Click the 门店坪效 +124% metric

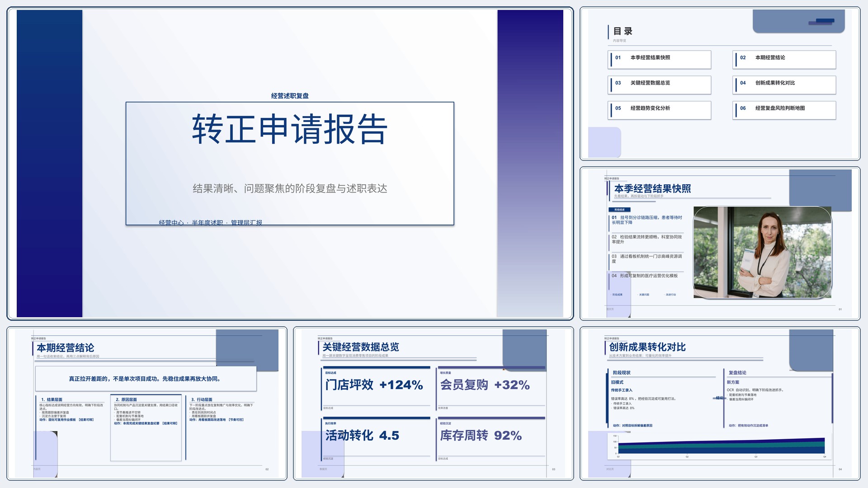374,385
